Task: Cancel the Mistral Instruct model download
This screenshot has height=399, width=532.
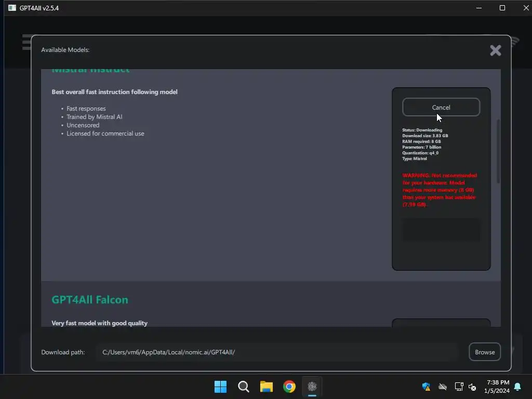Action: pos(441,107)
